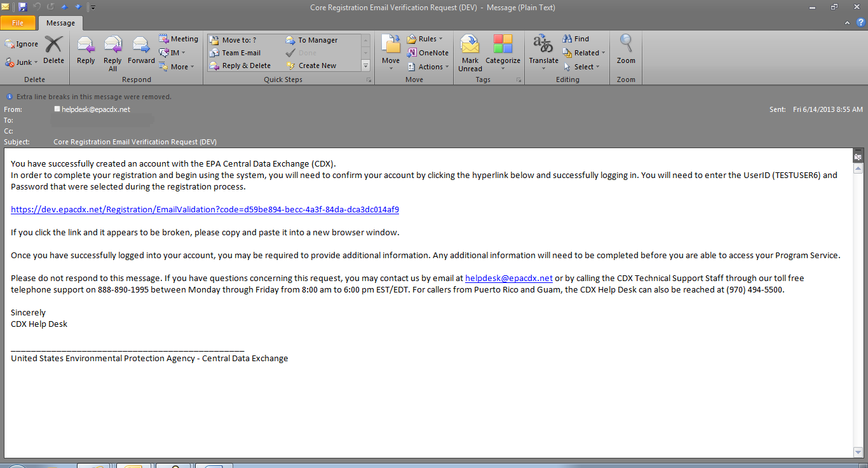Open the Select dropdown

coord(581,67)
